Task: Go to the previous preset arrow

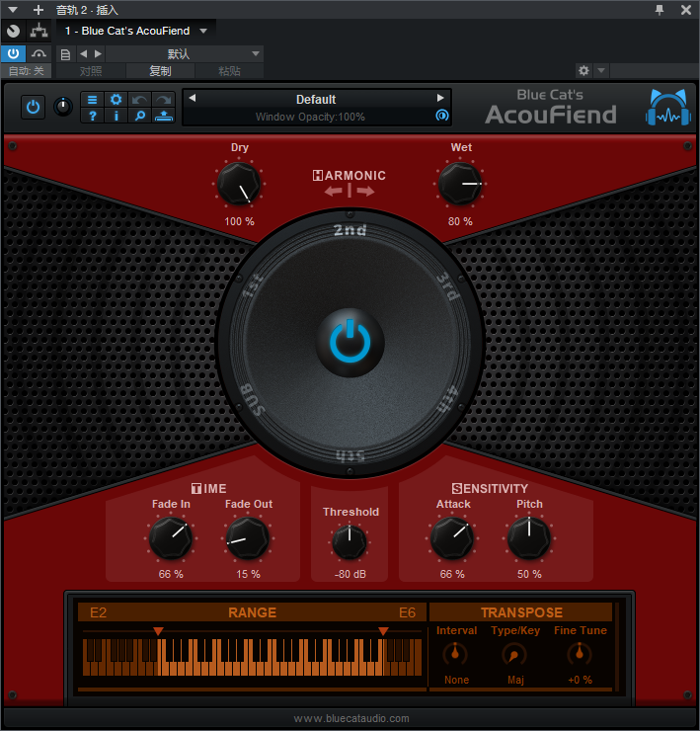Action: tap(192, 98)
